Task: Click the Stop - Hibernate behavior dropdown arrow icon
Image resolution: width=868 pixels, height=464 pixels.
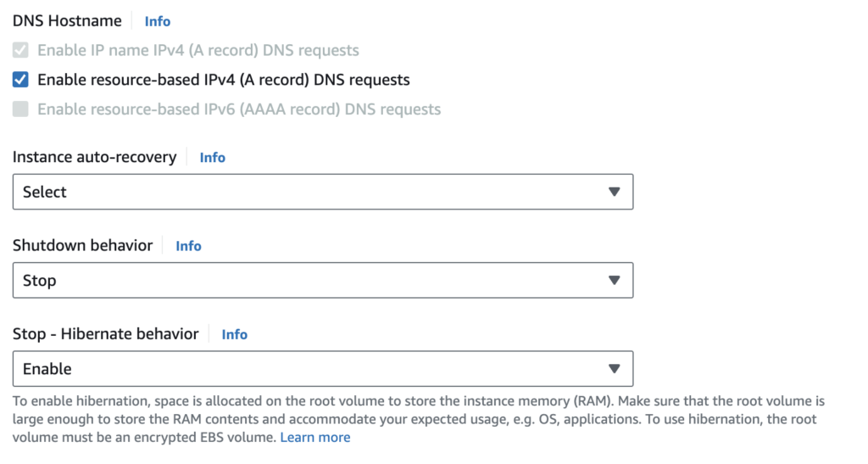Action: 615,369
